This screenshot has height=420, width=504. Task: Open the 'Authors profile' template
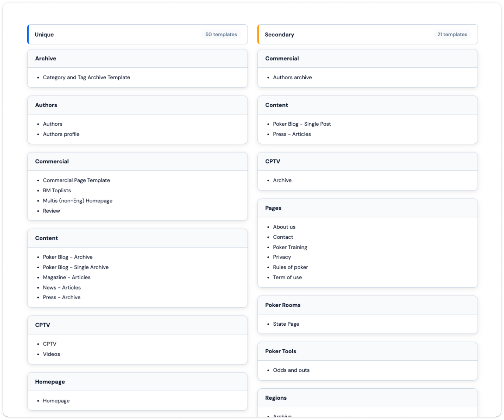[61, 134]
